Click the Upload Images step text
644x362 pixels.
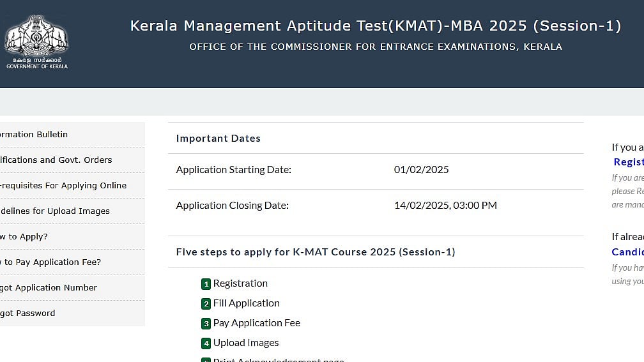(246, 343)
